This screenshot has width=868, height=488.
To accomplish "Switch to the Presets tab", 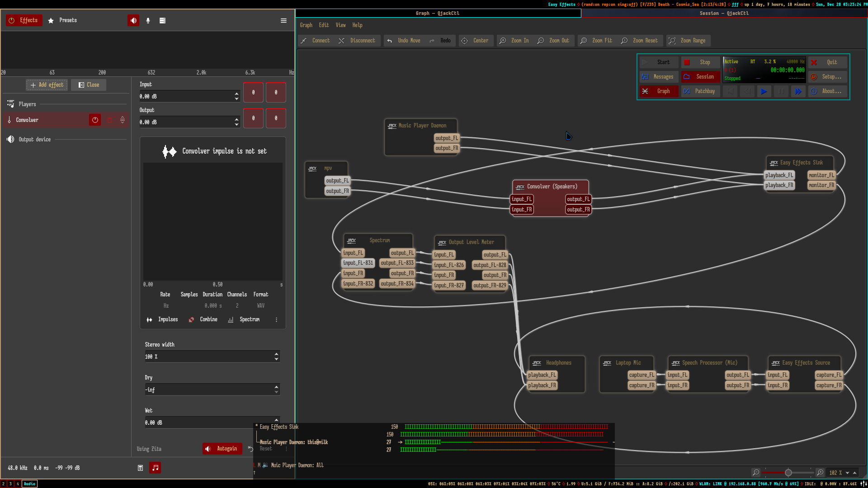I will point(63,20).
